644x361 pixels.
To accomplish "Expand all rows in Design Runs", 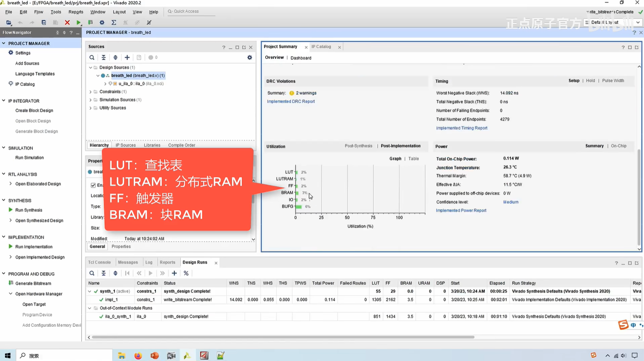I will pos(115,273).
